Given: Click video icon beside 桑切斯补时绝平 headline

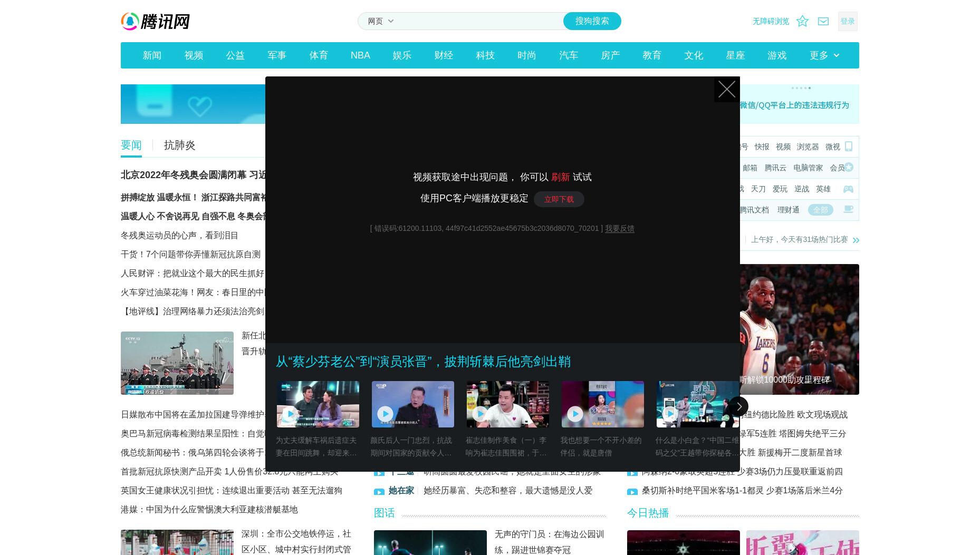Looking at the screenshot, I should [632, 492].
